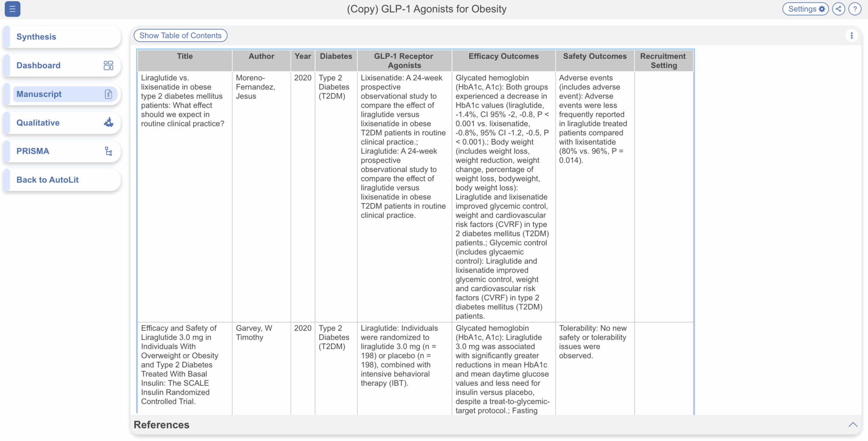This screenshot has width=868, height=441.
Task: Click the page title GLP-1 Agonists for Obesity
Action: tap(427, 9)
